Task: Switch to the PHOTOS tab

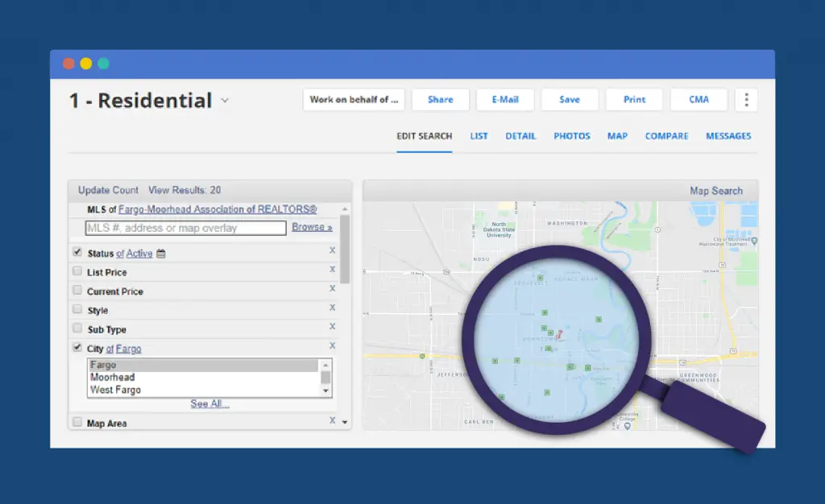Action: 572,136
